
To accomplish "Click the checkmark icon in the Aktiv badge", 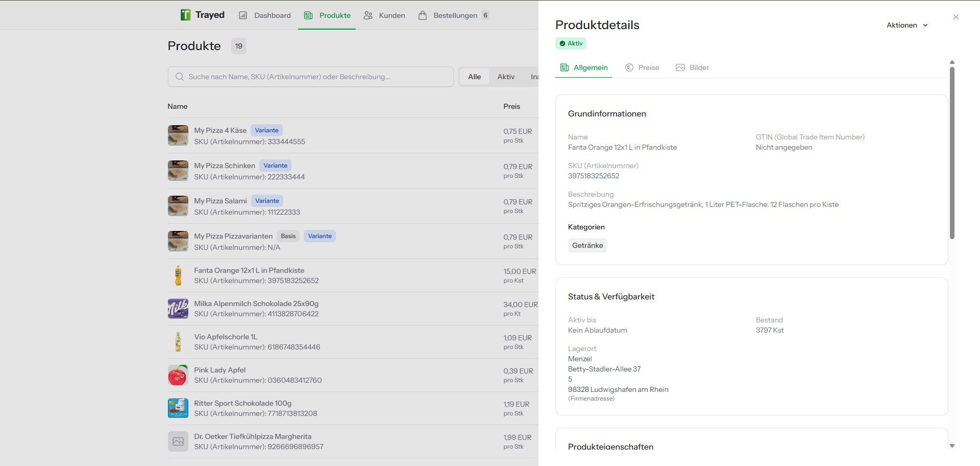I will click(x=563, y=43).
